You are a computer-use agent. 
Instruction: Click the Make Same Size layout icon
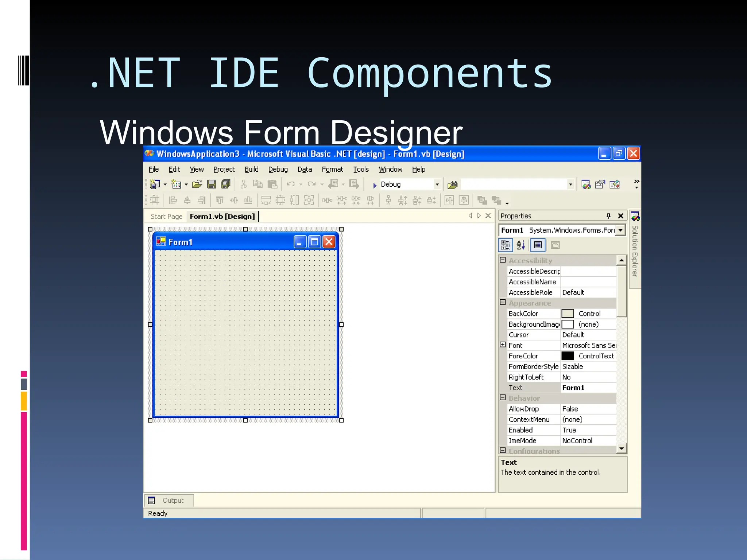(x=309, y=200)
